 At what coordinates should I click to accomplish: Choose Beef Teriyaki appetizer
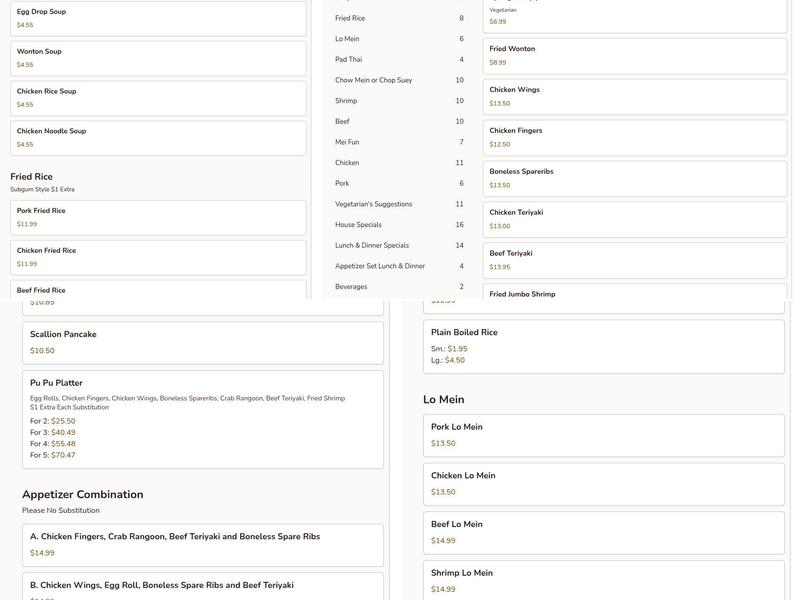pos(636,260)
